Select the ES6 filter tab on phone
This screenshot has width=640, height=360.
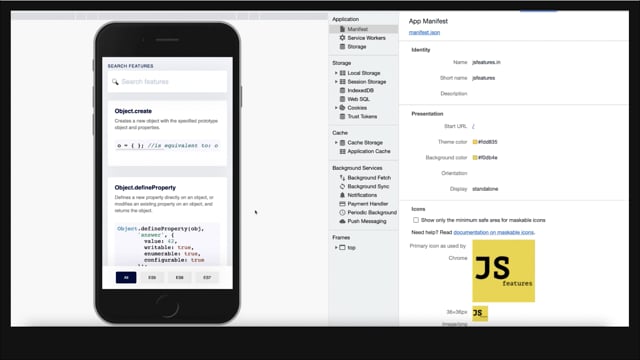[180, 278]
